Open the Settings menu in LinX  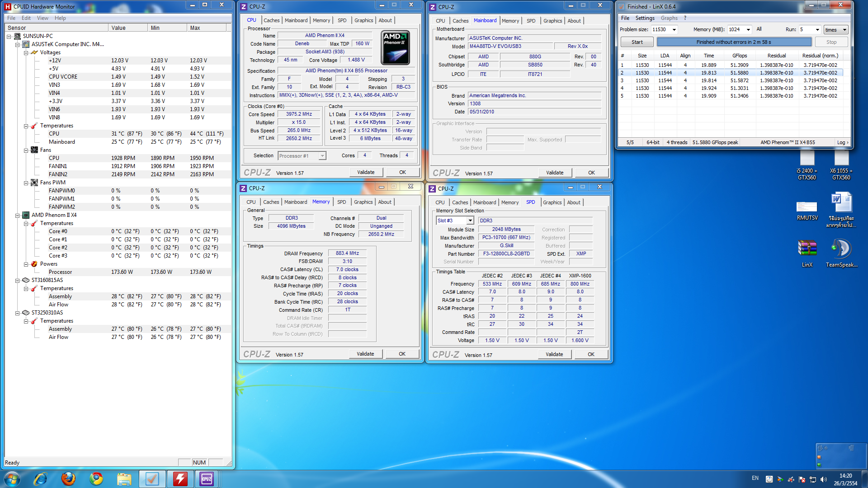click(x=645, y=18)
